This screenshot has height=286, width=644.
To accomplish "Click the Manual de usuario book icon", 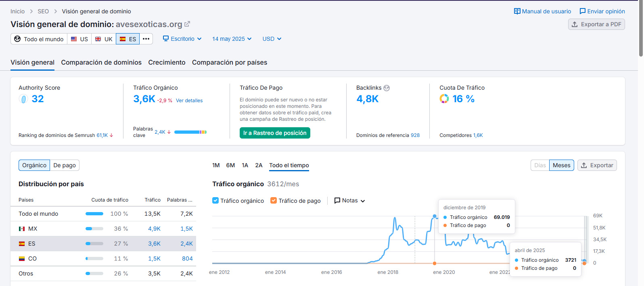I will coord(517,11).
